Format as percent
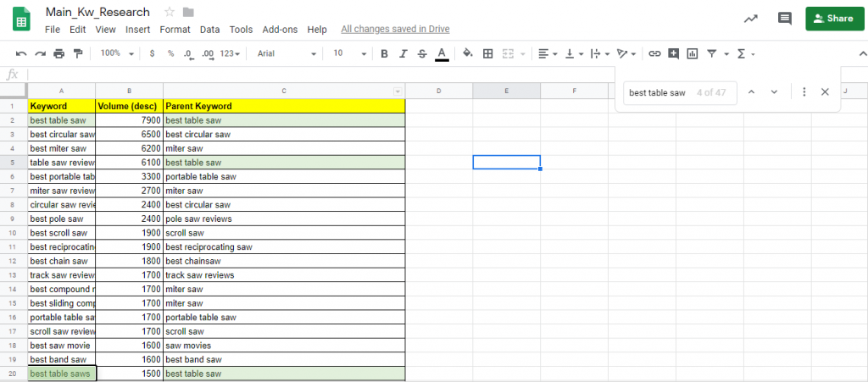Screen dimensions: 868x382 click(171, 53)
